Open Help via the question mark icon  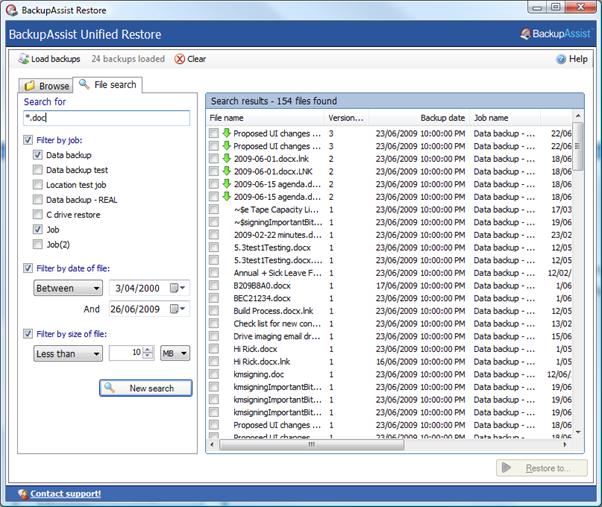click(x=561, y=59)
